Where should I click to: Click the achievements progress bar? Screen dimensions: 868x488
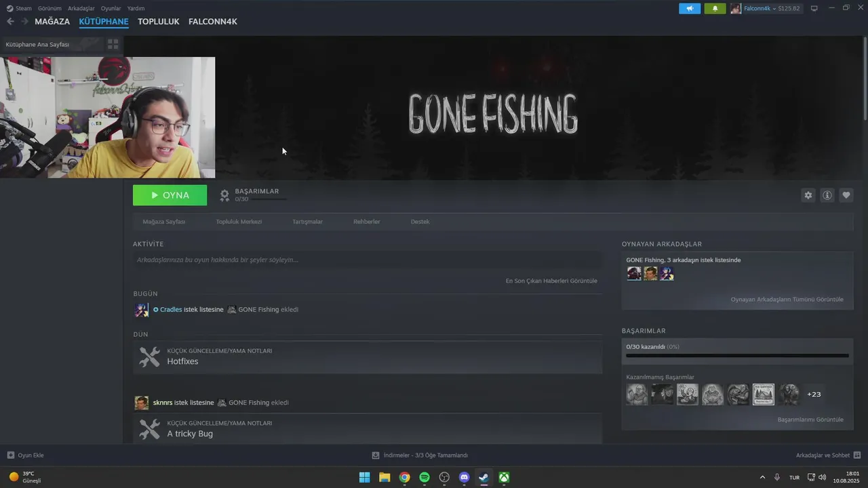tap(737, 355)
